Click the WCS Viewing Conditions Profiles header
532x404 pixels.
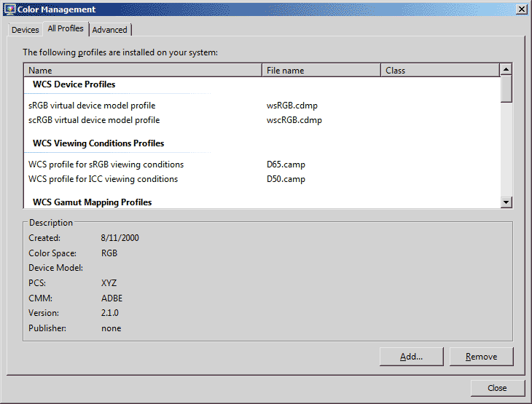98,143
